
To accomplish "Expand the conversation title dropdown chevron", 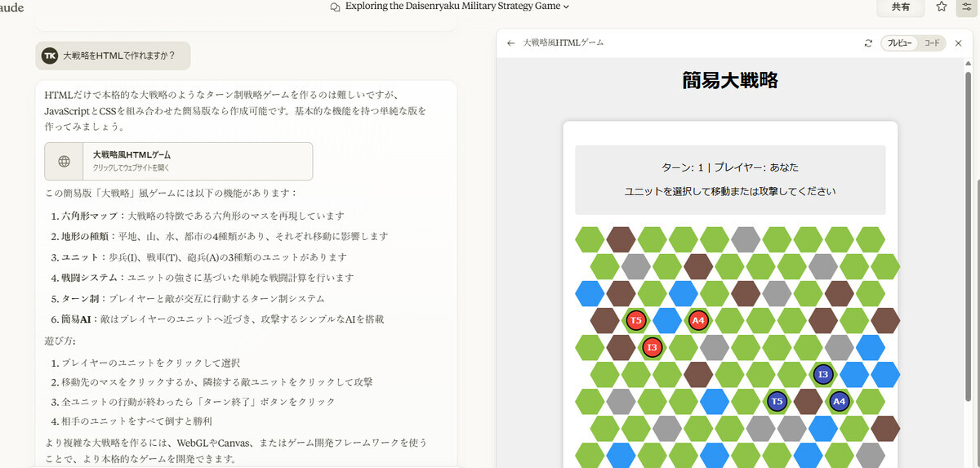I will (x=566, y=7).
